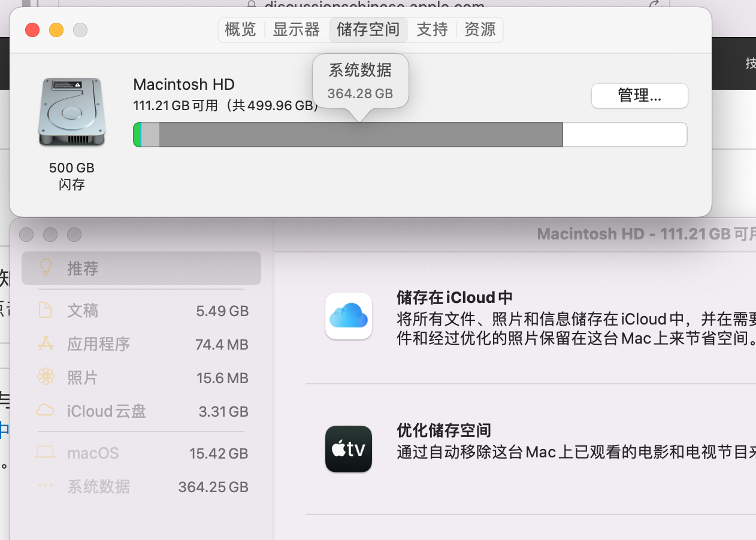Select 照片 in the storage sidebar
This screenshot has height=540, width=756.
(x=141, y=378)
